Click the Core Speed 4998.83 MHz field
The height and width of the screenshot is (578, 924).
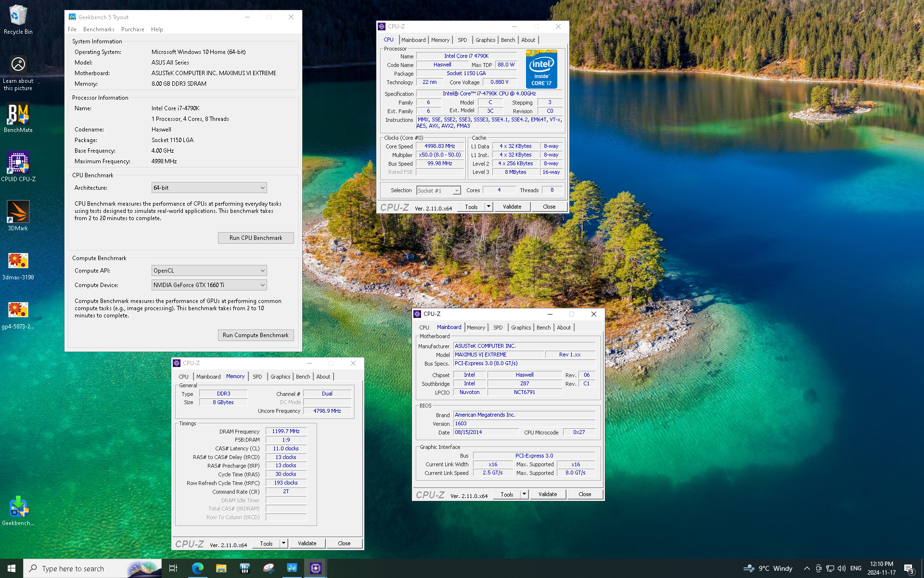tap(440, 146)
